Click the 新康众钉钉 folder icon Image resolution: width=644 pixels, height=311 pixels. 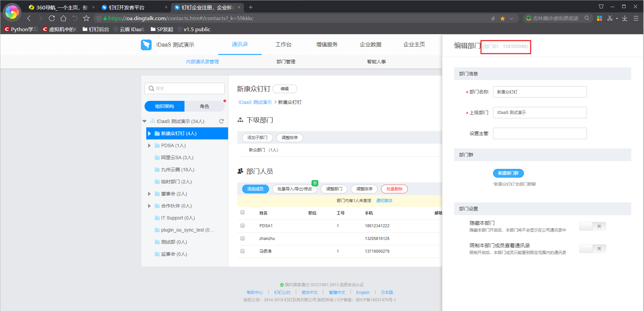(157, 133)
